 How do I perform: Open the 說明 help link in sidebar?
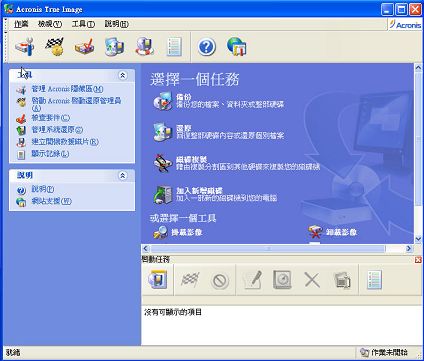[x=43, y=189]
